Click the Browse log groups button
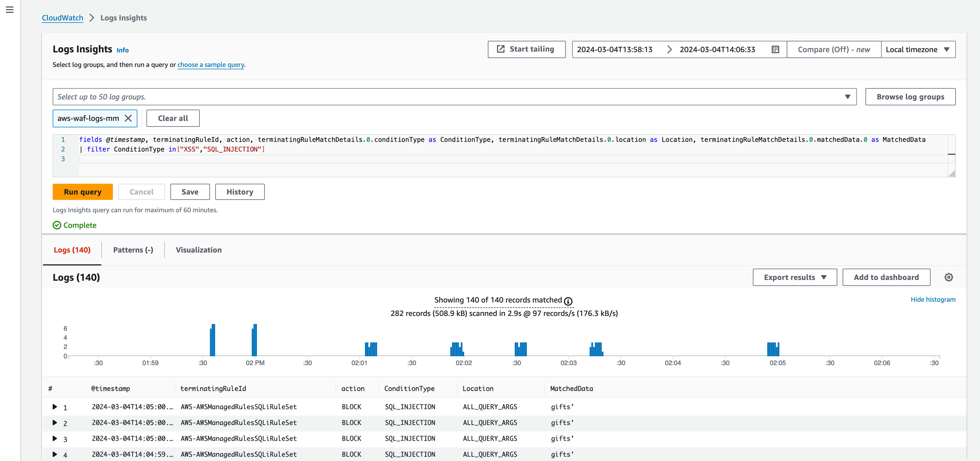 pos(910,97)
